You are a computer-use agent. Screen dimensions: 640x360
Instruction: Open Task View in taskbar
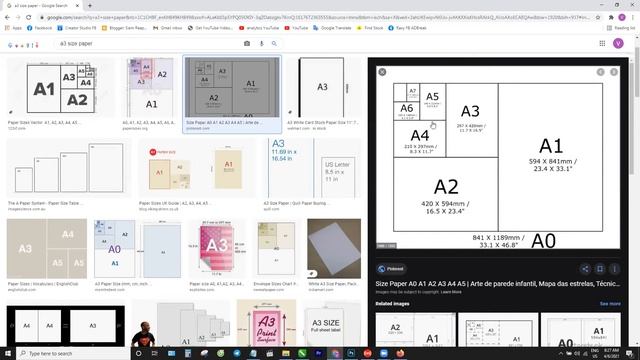(155, 353)
